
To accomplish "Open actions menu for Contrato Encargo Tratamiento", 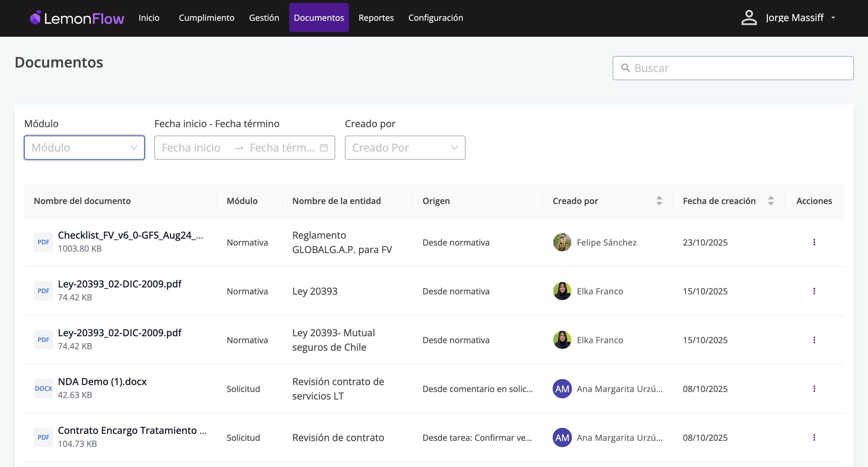I will (x=814, y=437).
